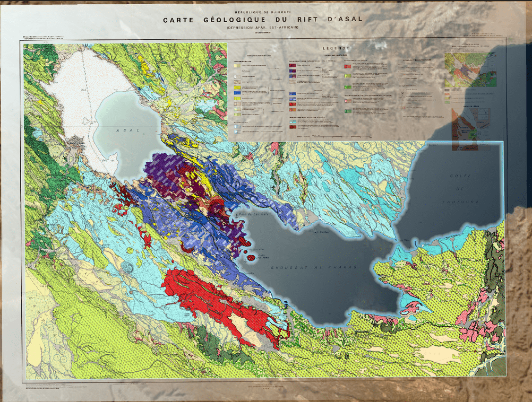Click the '(DÉPRESSION AFAR, EST-AFRICAIN)' subtitle
The height and width of the screenshot is (402, 532).
pos(262,27)
